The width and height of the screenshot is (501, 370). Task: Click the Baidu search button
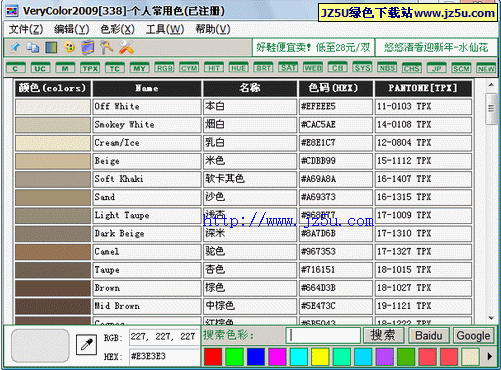429,335
